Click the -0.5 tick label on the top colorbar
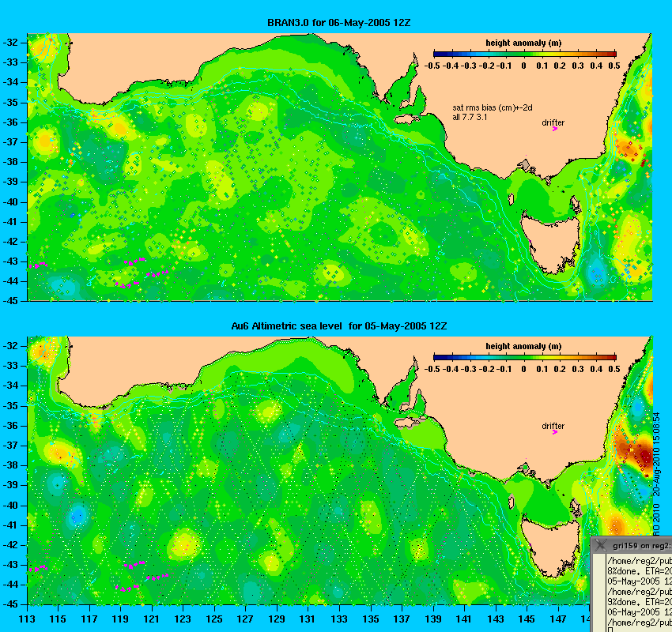 [x=432, y=66]
